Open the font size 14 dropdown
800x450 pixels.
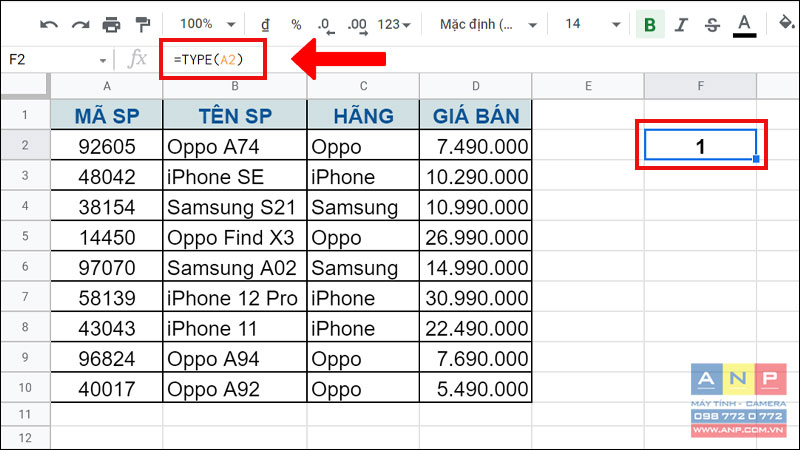[x=592, y=24]
